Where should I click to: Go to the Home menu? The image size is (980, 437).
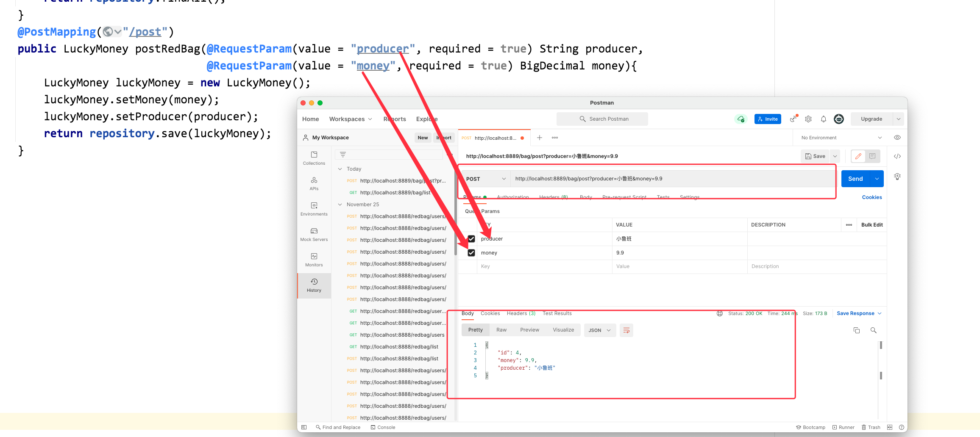coord(310,119)
